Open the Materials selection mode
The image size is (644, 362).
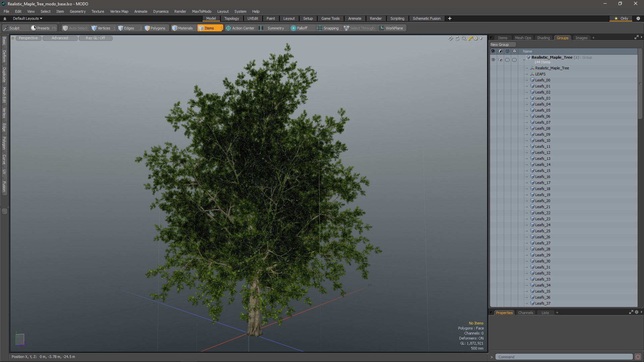tap(182, 28)
